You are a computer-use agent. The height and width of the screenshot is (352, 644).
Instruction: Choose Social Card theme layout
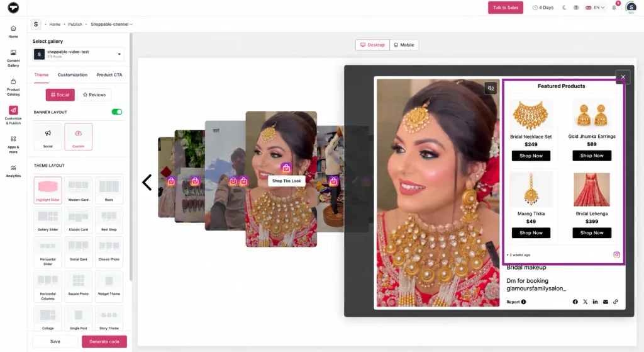coord(79,252)
